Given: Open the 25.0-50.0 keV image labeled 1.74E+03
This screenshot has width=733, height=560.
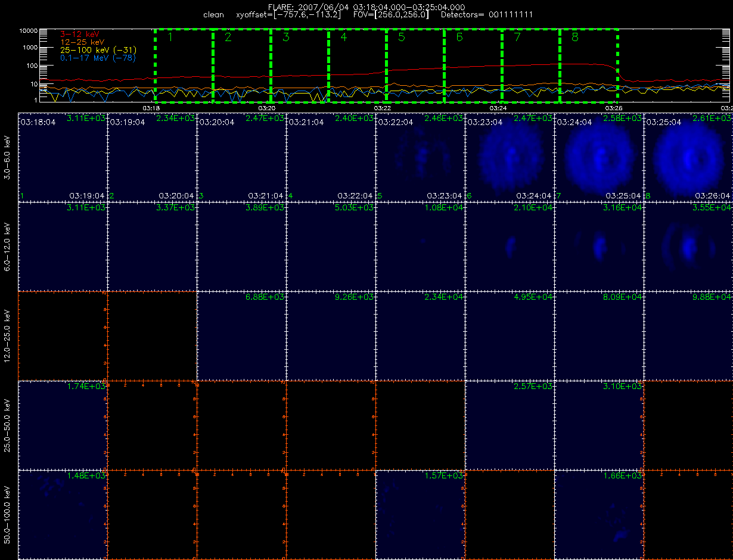Looking at the screenshot, I should click(x=63, y=425).
